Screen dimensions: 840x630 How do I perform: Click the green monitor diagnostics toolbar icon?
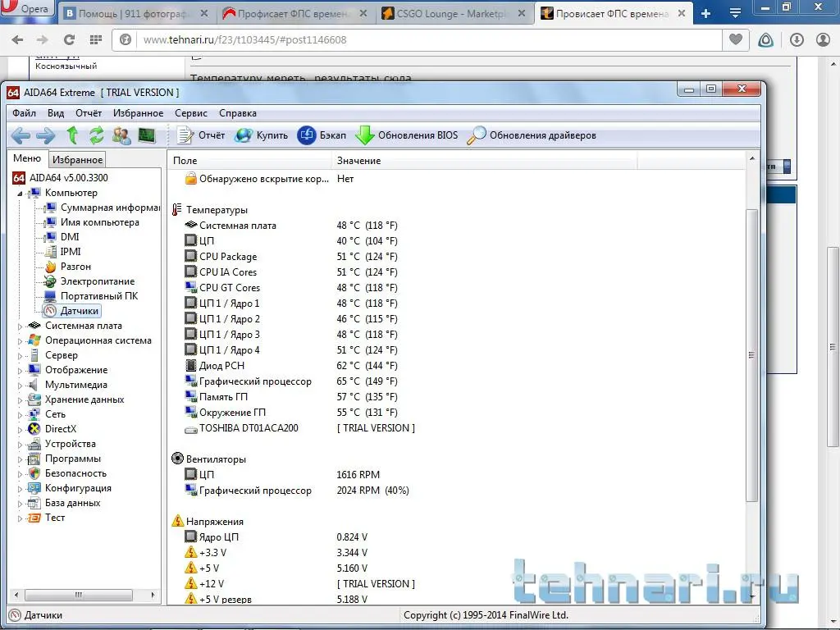[x=147, y=135]
